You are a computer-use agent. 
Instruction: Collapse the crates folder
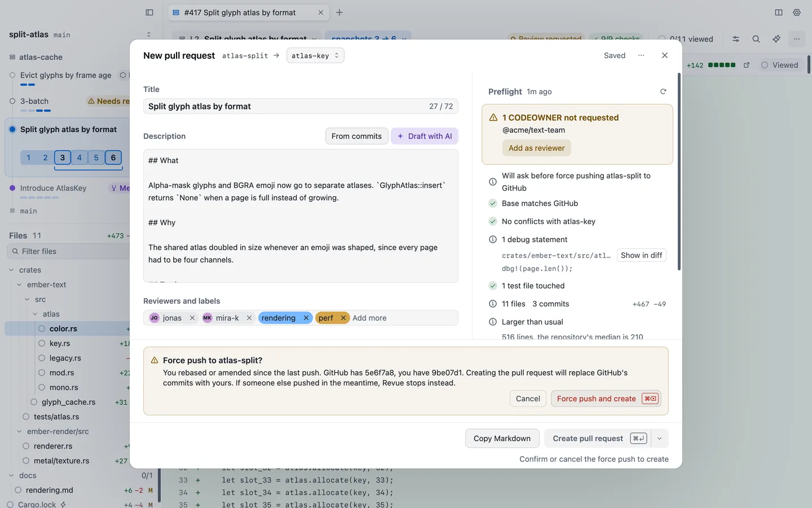11,270
